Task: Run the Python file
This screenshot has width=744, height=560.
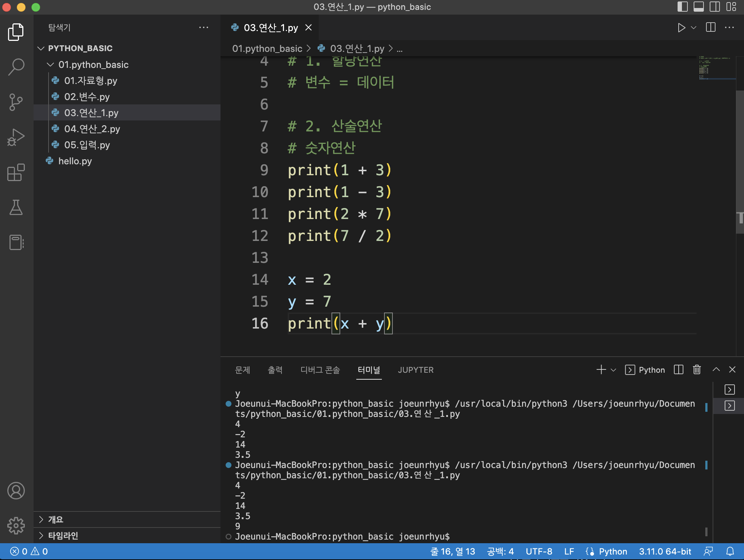Action: [681, 28]
